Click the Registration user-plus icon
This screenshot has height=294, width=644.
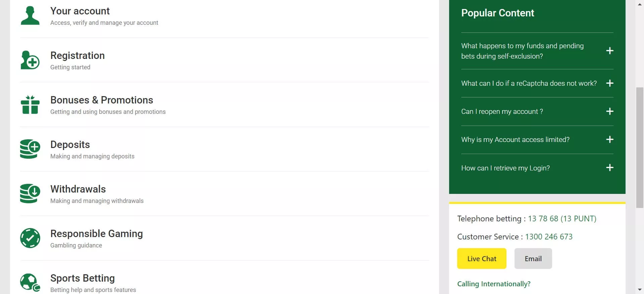pyautogui.click(x=30, y=60)
